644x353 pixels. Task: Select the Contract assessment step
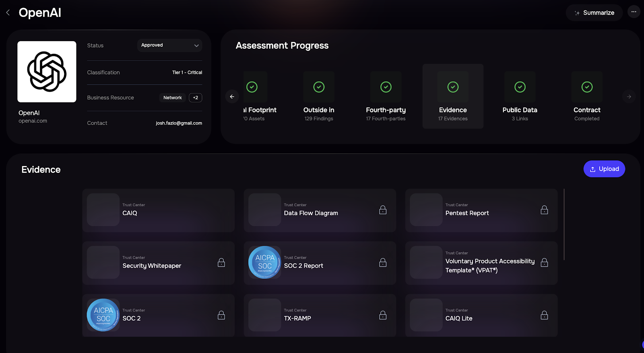click(x=587, y=97)
